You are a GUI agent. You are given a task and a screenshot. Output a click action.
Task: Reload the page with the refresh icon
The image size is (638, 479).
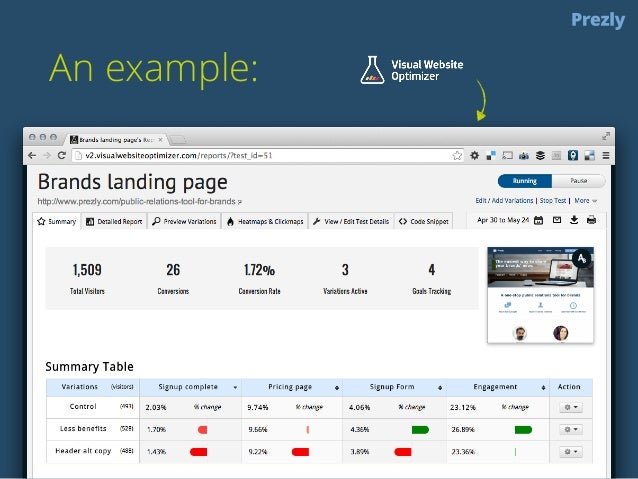point(62,155)
